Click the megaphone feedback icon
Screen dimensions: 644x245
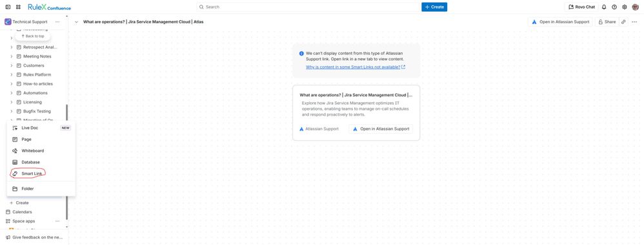(8, 238)
